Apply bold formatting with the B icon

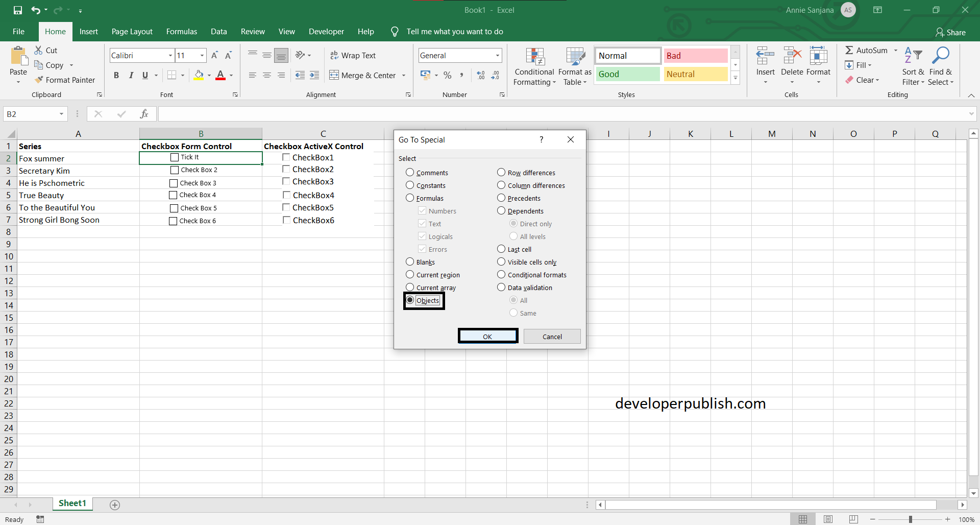click(116, 75)
